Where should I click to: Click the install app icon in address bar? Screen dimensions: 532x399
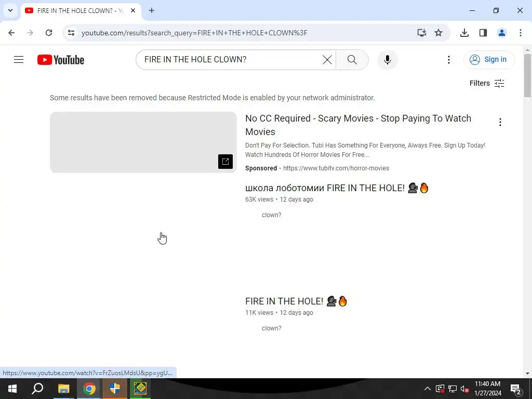(422, 33)
